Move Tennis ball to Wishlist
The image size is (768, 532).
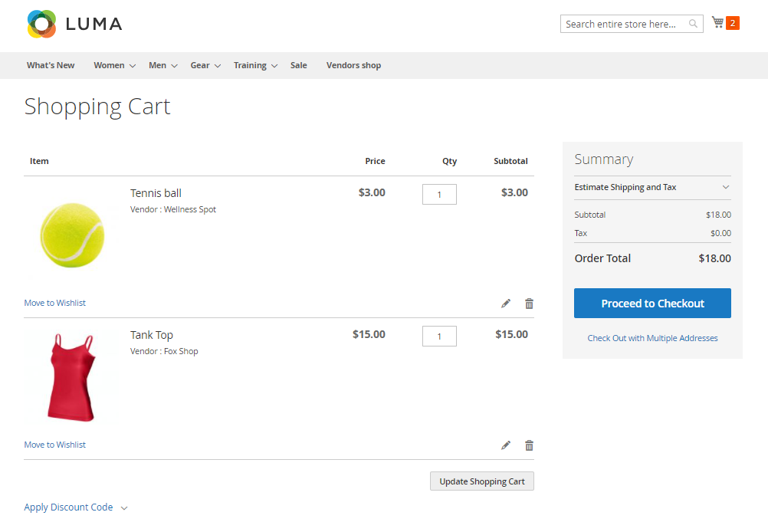coord(55,303)
